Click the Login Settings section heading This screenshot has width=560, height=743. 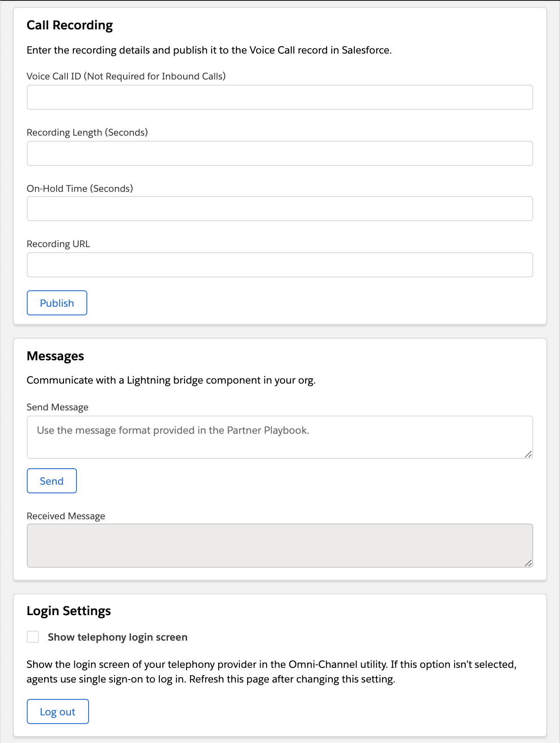click(69, 611)
